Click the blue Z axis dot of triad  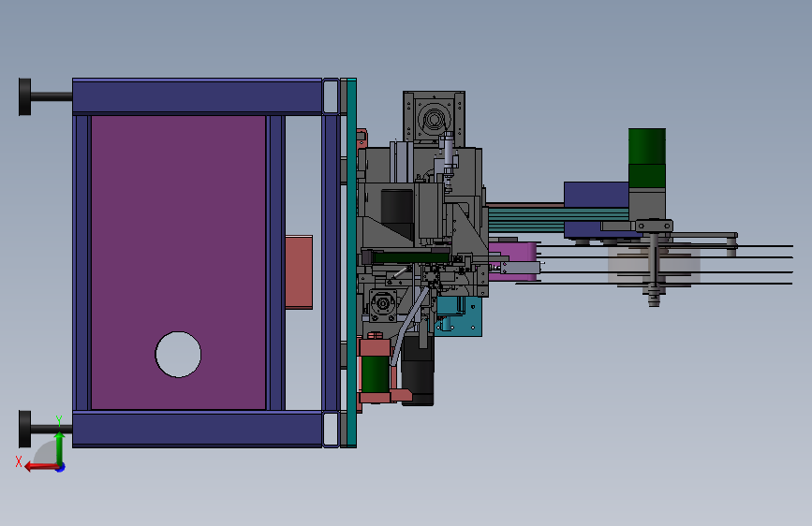point(61,468)
